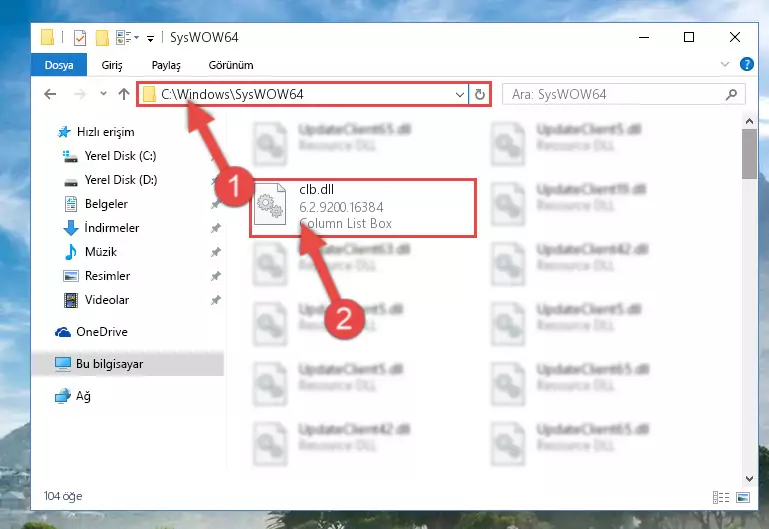Image resolution: width=769 pixels, height=529 pixels.
Task: Click the Müzik note icon
Action: [x=71, y=252]
